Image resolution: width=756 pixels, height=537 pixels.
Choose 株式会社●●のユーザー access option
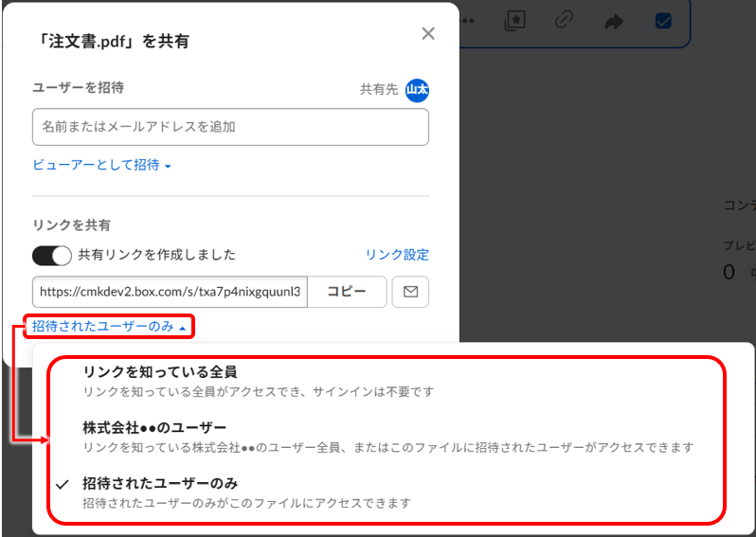(154, 427)
